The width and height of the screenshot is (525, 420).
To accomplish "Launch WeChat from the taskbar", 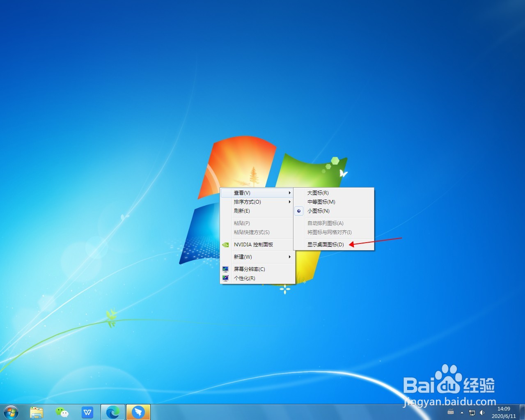I will [62, 412].
